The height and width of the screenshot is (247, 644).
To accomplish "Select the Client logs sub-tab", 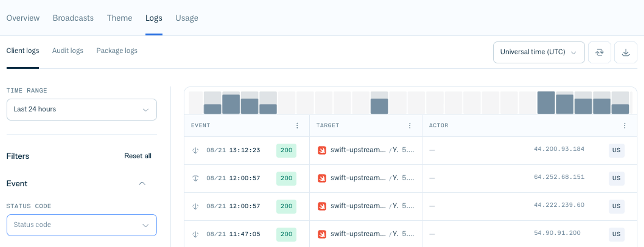I will tap(23, 51).
